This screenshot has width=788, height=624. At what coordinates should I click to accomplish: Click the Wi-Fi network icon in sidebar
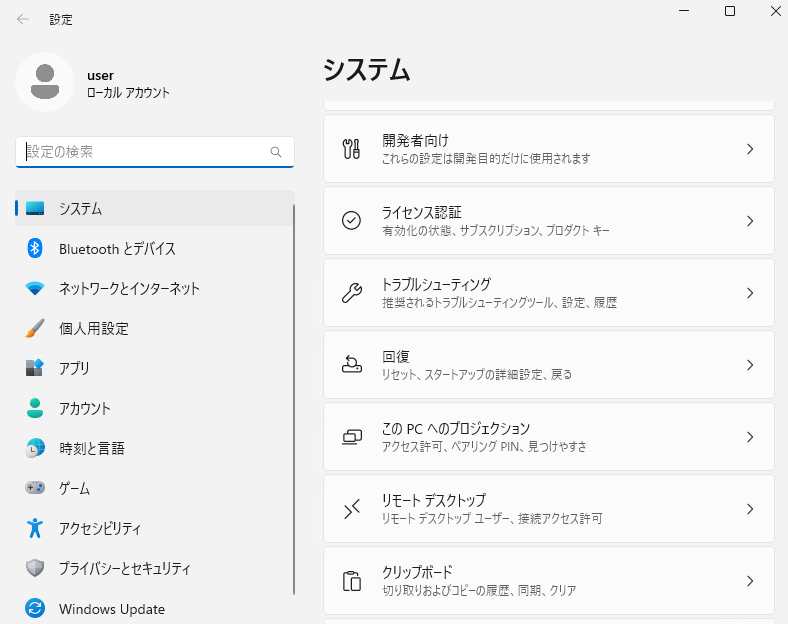35,288
